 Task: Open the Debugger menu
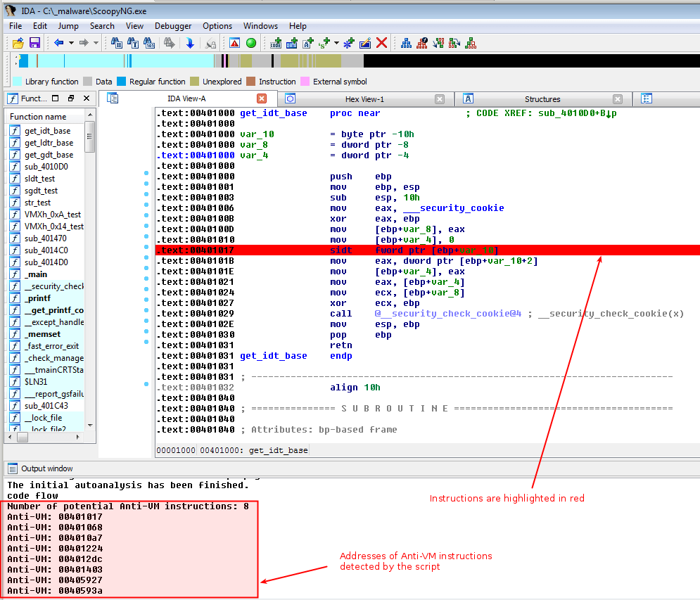(172, 26)
